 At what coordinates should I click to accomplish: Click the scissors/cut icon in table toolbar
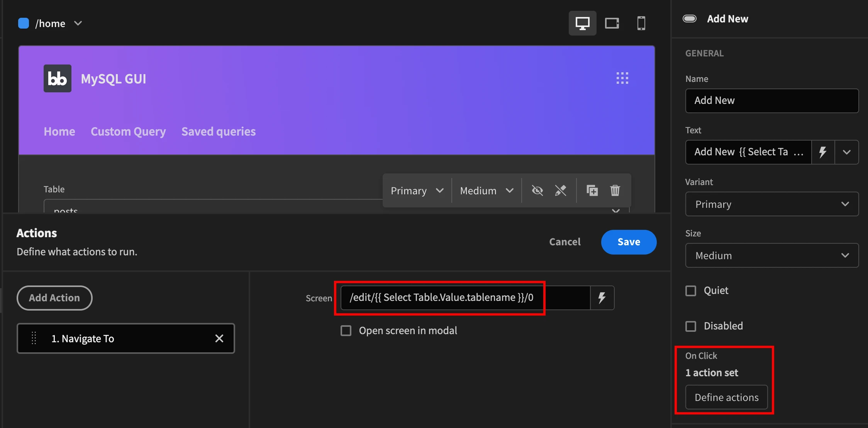pyautogui.click(x=559, y=190)
